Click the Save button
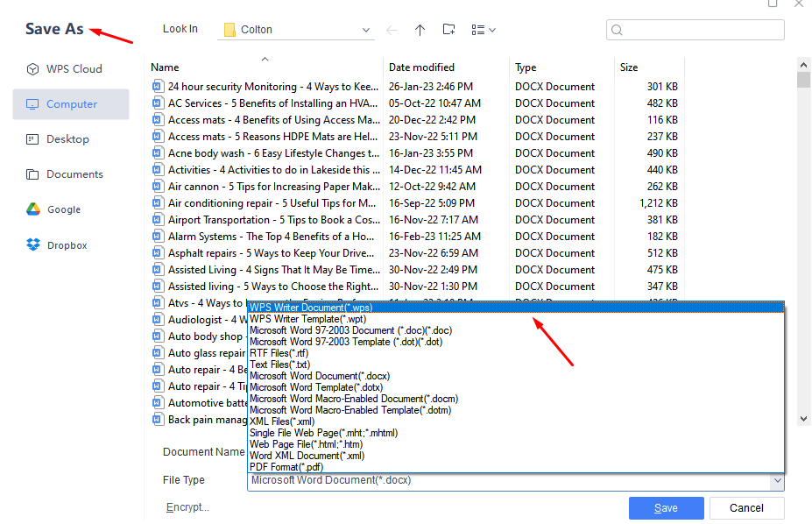This screenshot has height=524, width=812. 666,508
